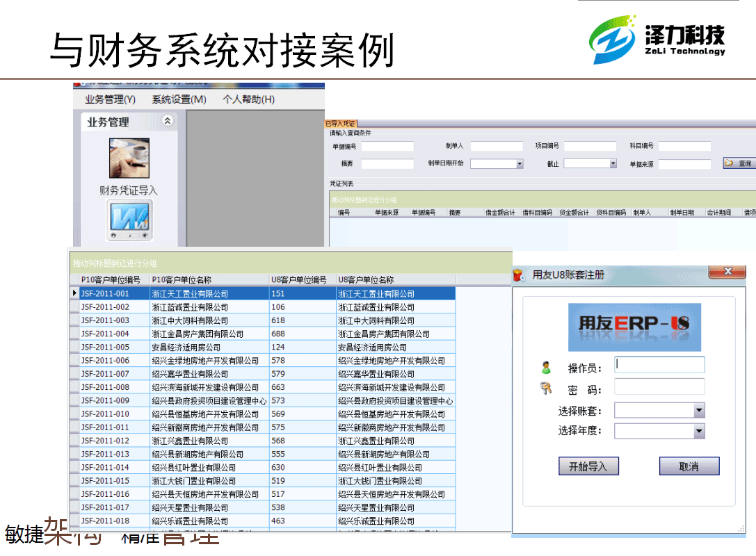Select row JSF-2011-002
The width and height of the screenshot is (756, 556).
[x=263, y=307]
